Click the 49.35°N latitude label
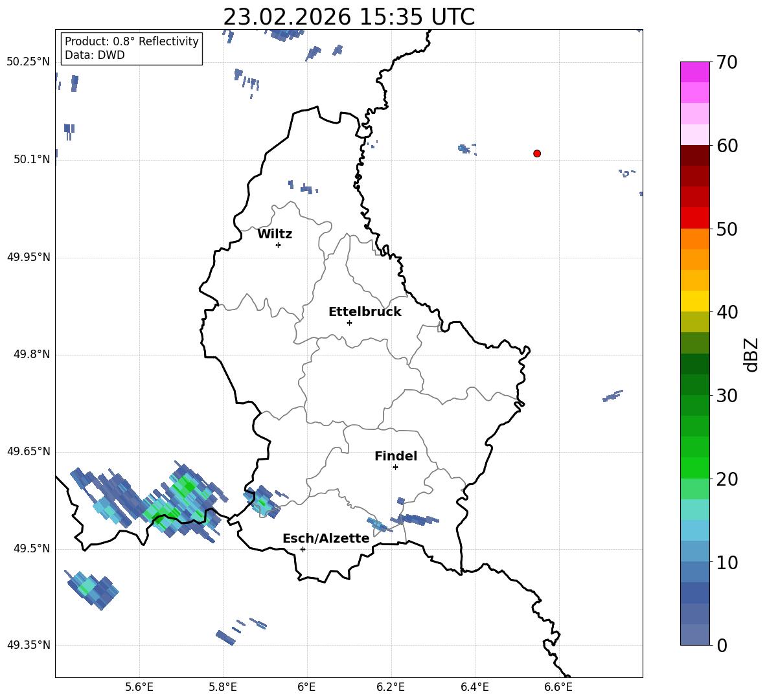Image resolution: width=767 pixels, height=700 pixels. point(29,645)
